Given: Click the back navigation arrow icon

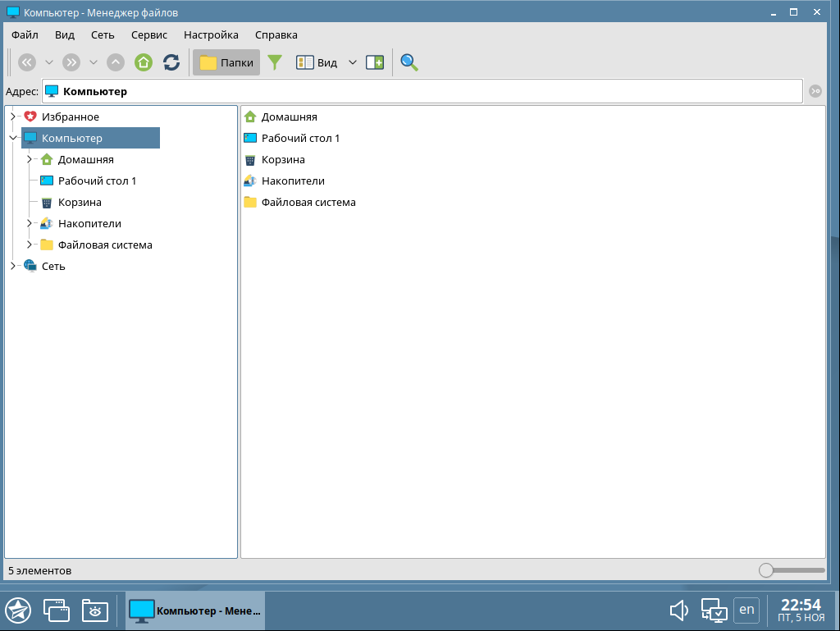Looking at the screenshot, I should tap(27, 62).
